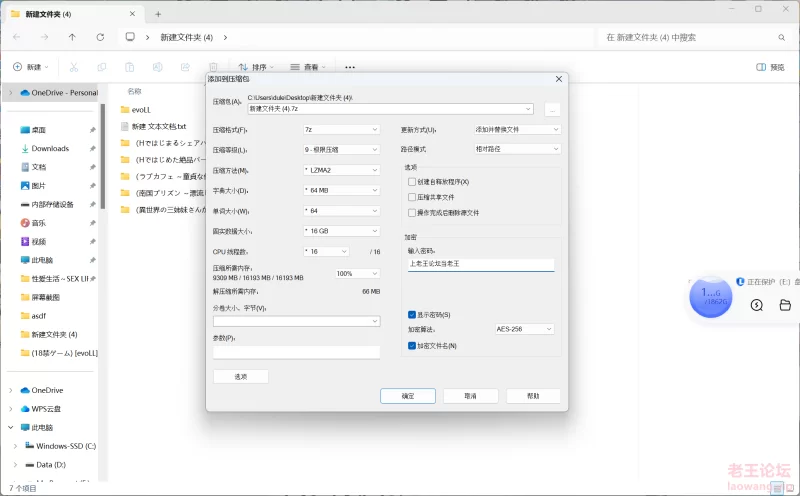
Task: Open the view (查看) menu in toolbar
Action: tap(304, 67)
